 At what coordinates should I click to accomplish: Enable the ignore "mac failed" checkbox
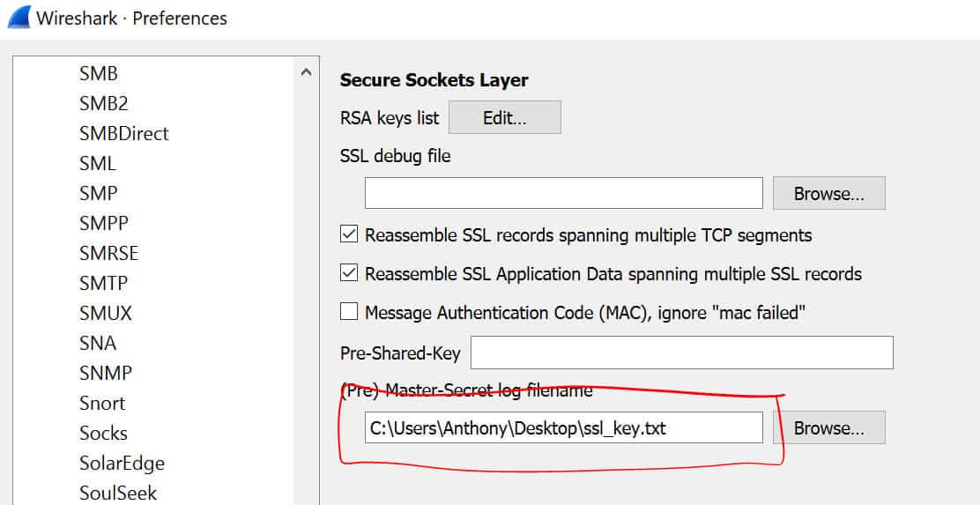point(349,311)
